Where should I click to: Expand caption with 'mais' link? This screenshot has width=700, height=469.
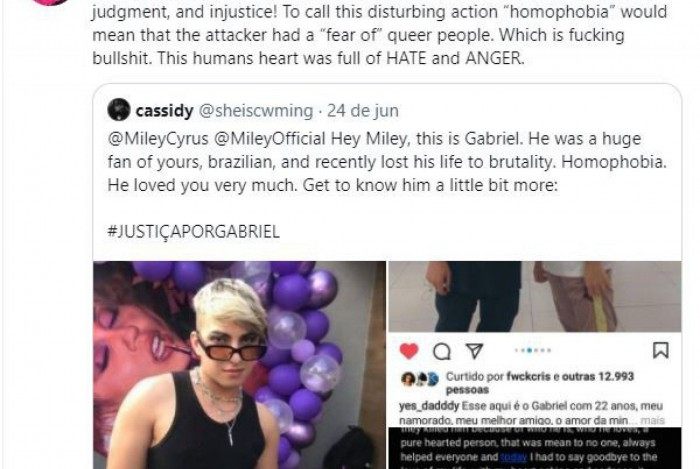click(x=652, y=420)
